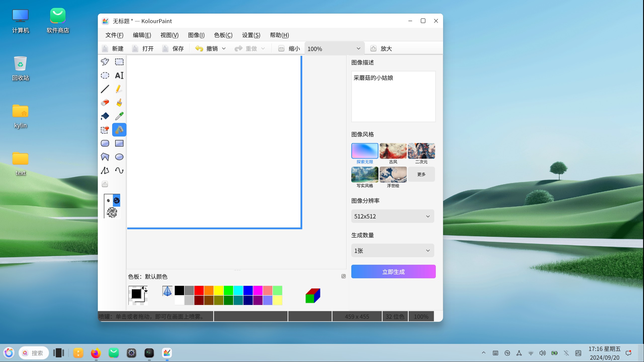This screenshot has height=362, width=644.
Task: Click the red color swatch
Action: click(x=199, y=291)
